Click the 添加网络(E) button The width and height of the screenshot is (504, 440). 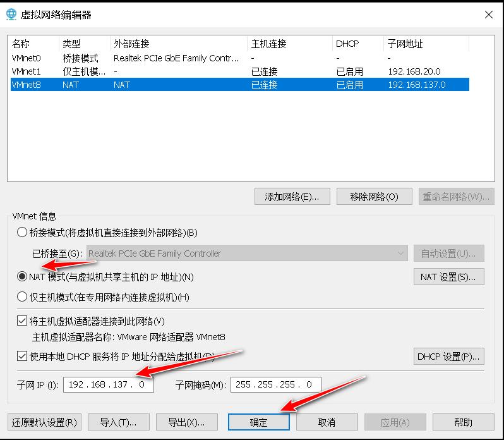point(292,197)
